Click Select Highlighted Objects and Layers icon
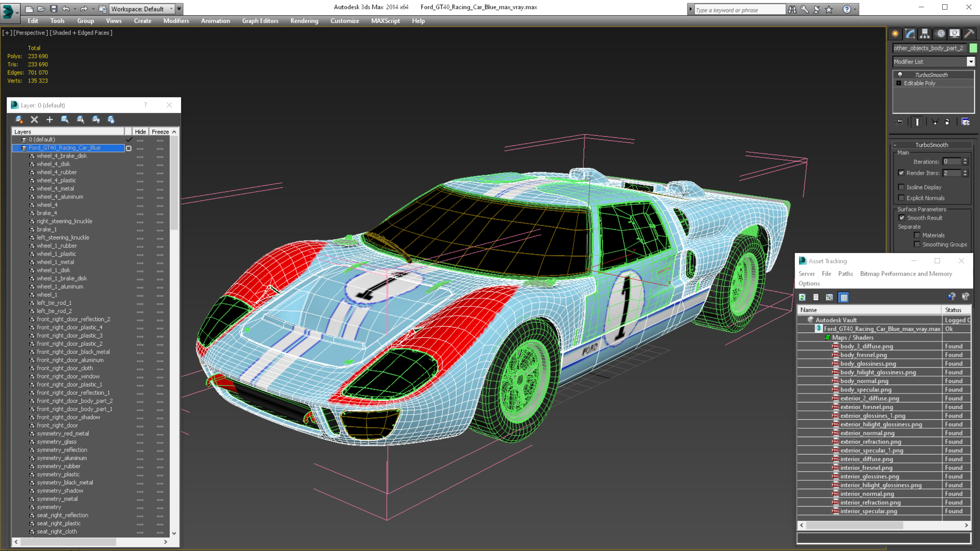This screenshot has height=551, width=980. [x=65, y=119]
